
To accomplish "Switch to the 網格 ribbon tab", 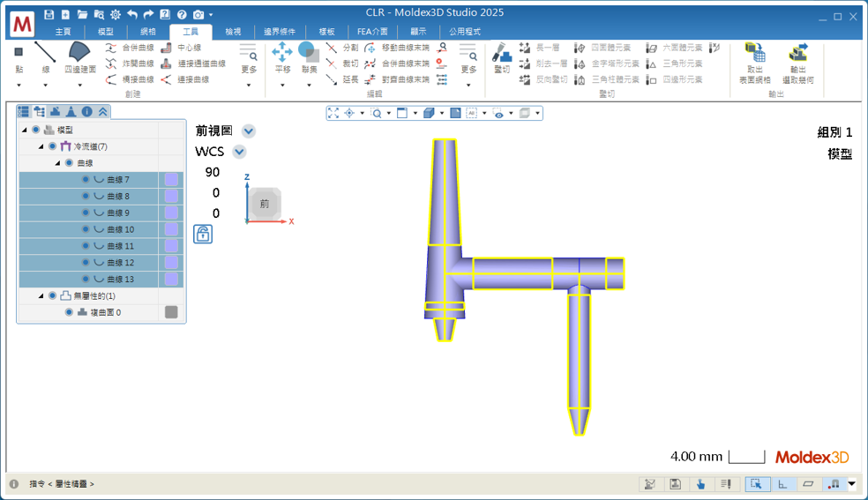I will 148,32.
